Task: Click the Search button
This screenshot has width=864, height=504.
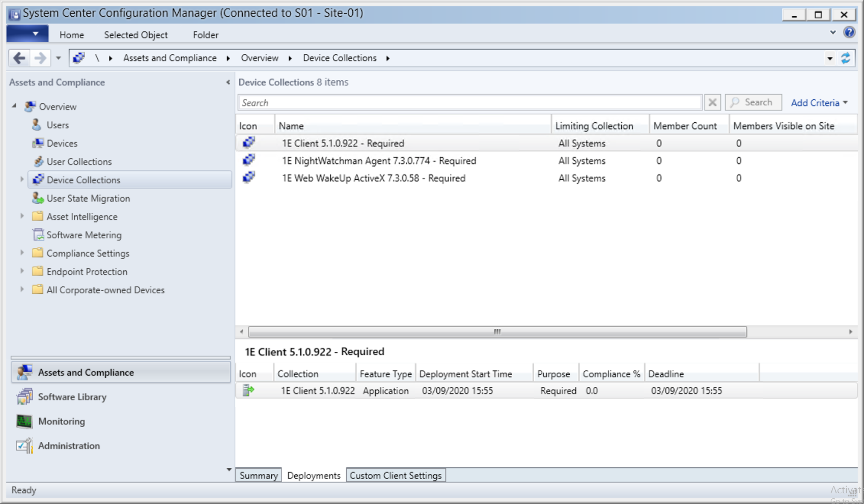Action: coord(753,103)
